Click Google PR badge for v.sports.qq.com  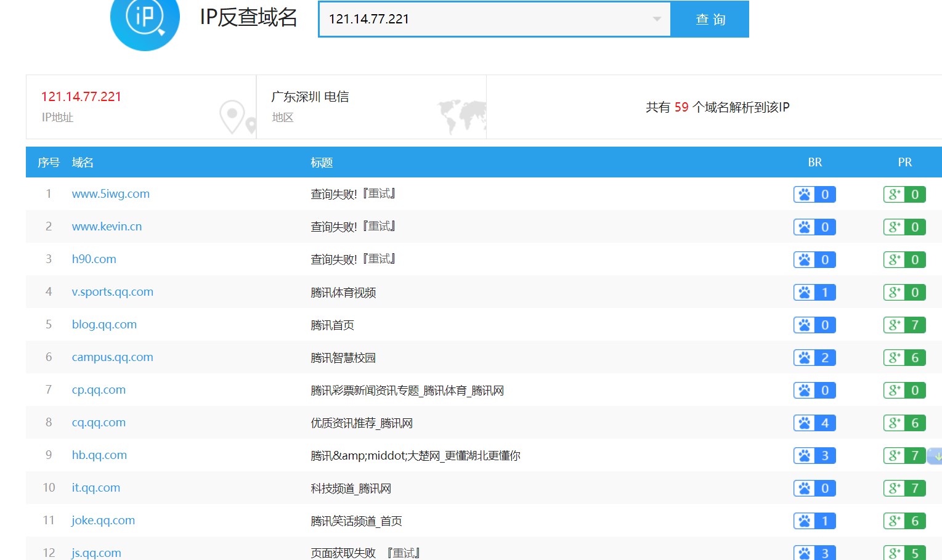[904, 293]
